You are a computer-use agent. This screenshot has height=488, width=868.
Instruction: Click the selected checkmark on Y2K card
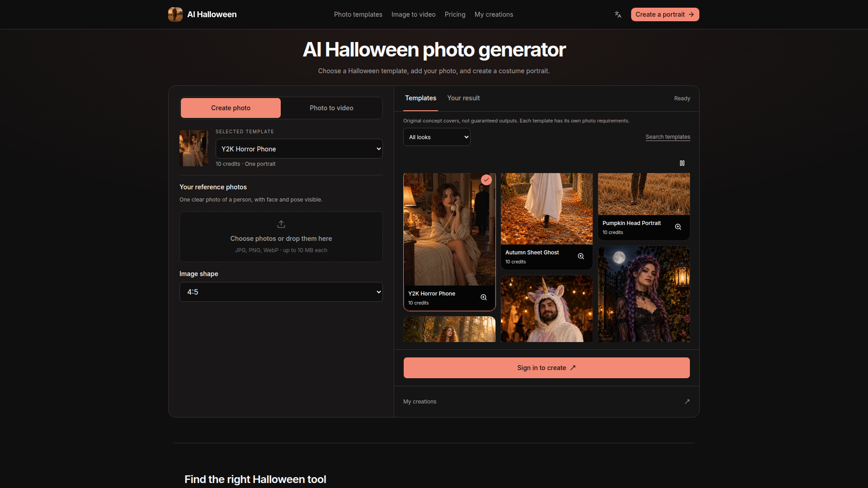[486, 180]
